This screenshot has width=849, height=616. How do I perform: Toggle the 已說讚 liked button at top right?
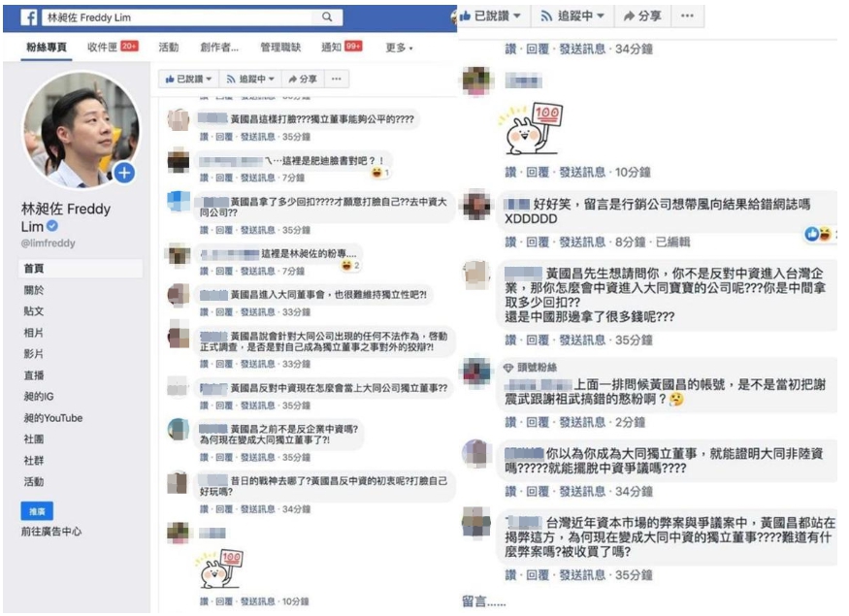[491, 16]
